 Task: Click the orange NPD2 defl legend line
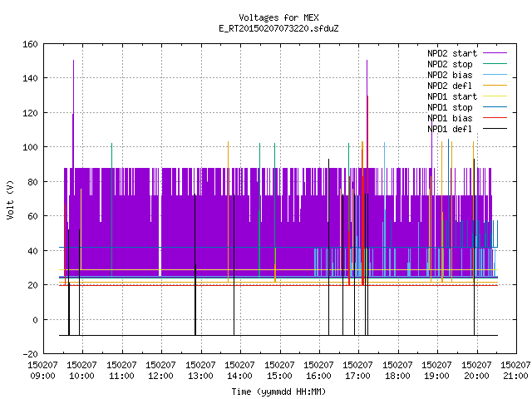point(495,86)
